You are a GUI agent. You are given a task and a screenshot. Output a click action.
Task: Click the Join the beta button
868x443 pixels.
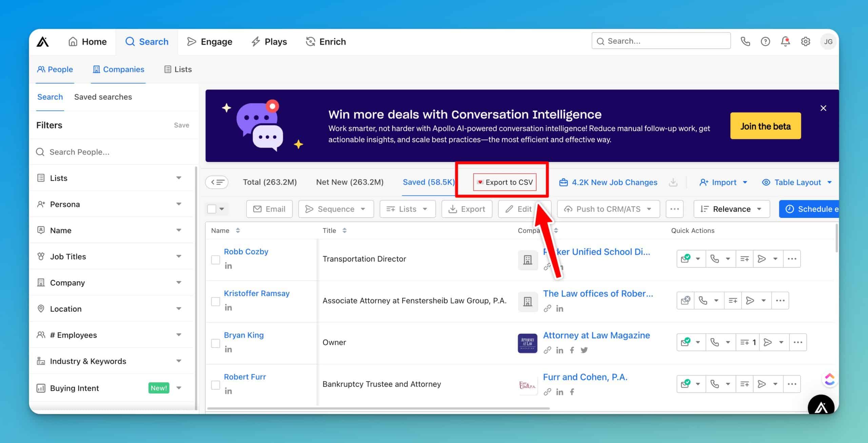765,126
